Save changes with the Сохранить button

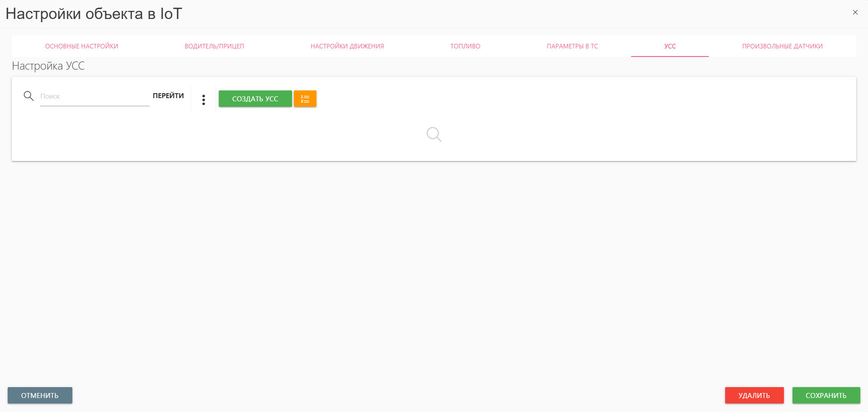[826, 395]
